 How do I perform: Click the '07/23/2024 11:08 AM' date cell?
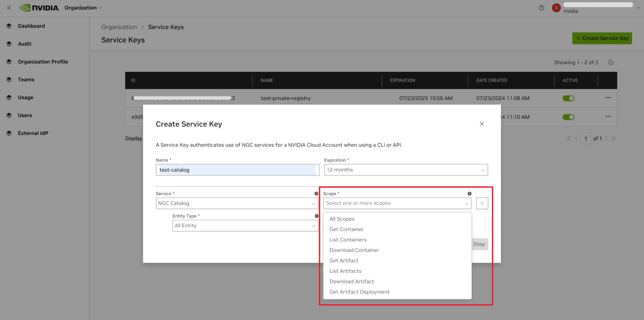503,98
